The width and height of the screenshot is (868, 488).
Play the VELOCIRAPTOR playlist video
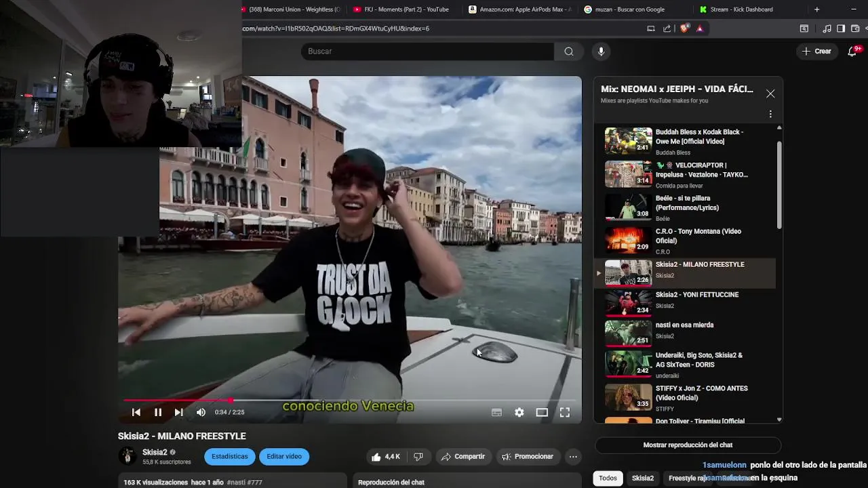click(x=686, y=174)
